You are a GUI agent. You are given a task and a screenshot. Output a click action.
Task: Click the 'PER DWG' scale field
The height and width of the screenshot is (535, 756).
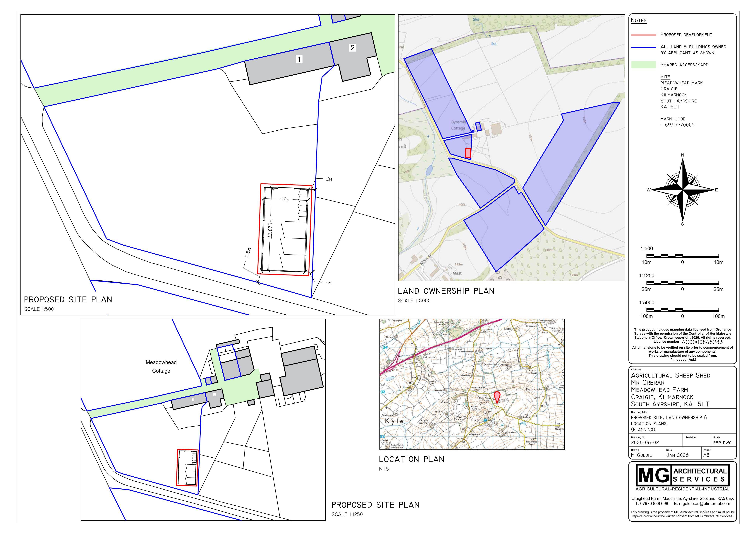point(722,443)
